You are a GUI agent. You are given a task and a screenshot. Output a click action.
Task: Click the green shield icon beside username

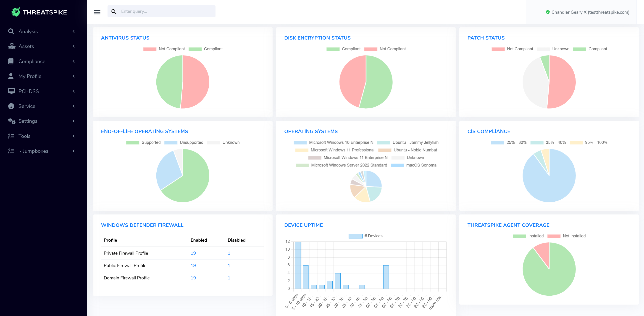547,12
